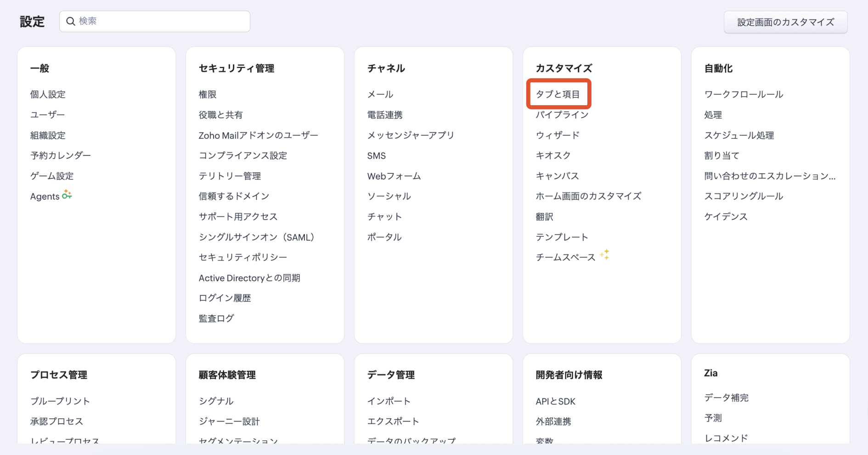
Task: Open APIとSDK developer link
Action: pyautogui.click(x=555, y=401)
